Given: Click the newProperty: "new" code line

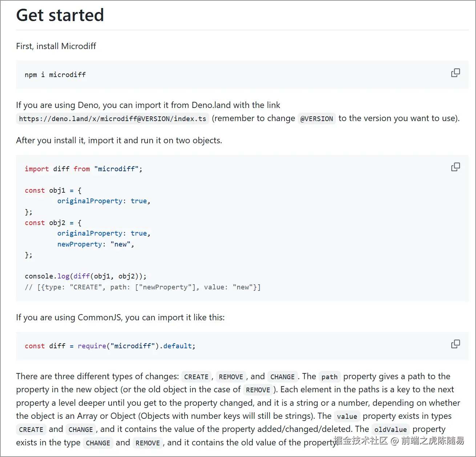Looking at the screenshot, I should [x=96, y=244].
